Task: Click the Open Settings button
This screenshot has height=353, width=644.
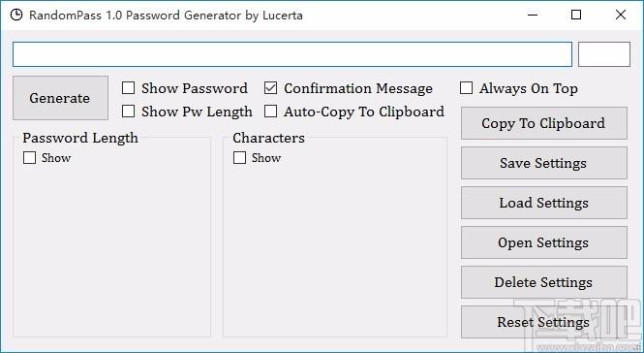Action: 544,242
